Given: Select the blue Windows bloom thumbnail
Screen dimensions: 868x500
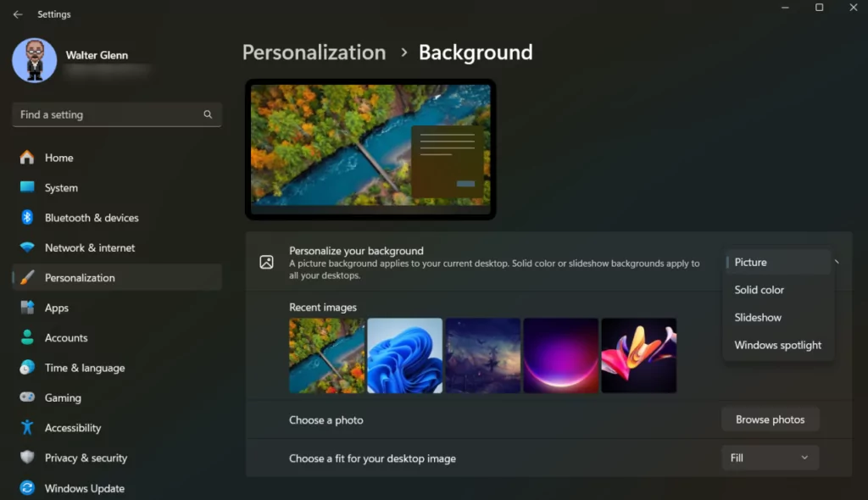Looking at the screenshot, I should [x=404, y=355].
